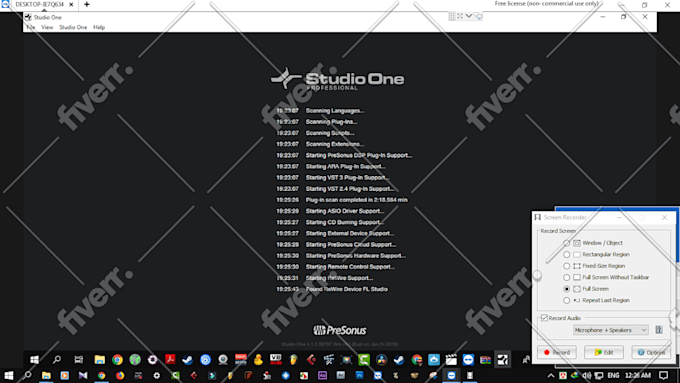This screenshot has width=680, height=383.
Task: Open the Action Center notification icon
Action: coord(664,376)
